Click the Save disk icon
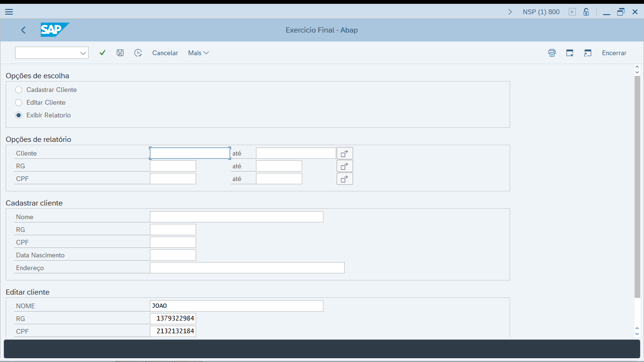Viewport: 644px width, 362px height. point(120,53)
